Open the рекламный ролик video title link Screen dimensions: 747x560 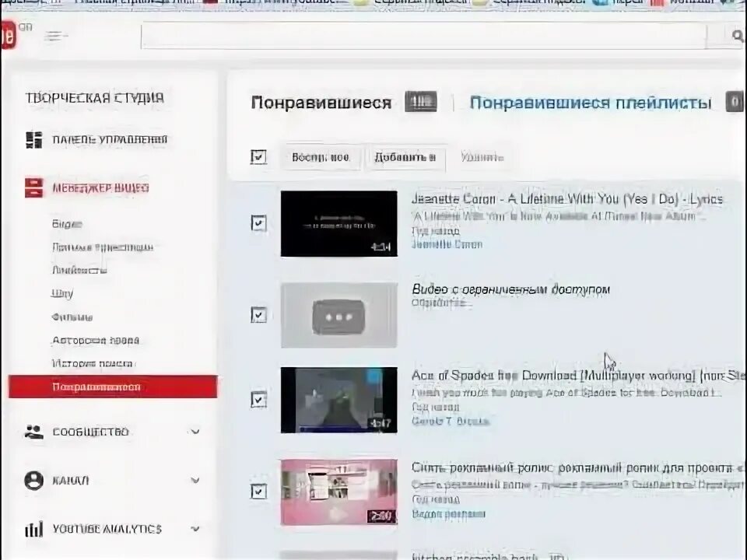(x=578, y=468)
